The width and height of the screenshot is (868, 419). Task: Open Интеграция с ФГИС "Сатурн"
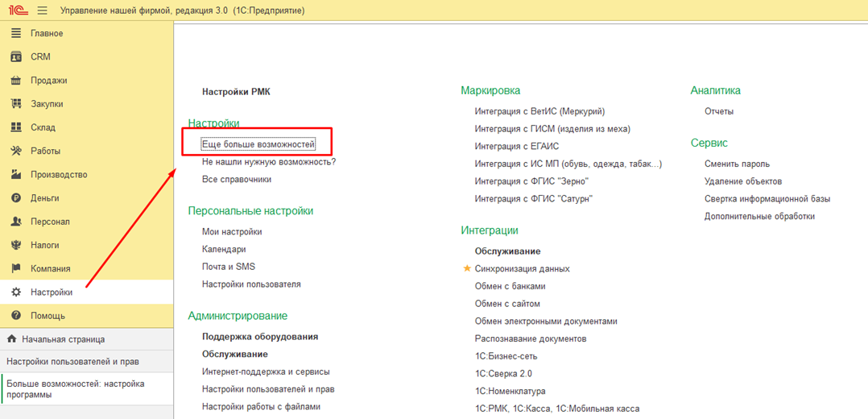534,199
